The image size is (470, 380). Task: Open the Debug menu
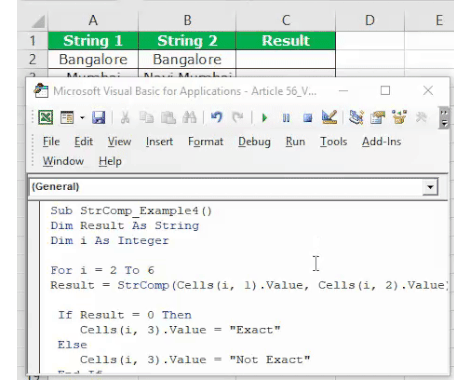click(x=254, y=142)
